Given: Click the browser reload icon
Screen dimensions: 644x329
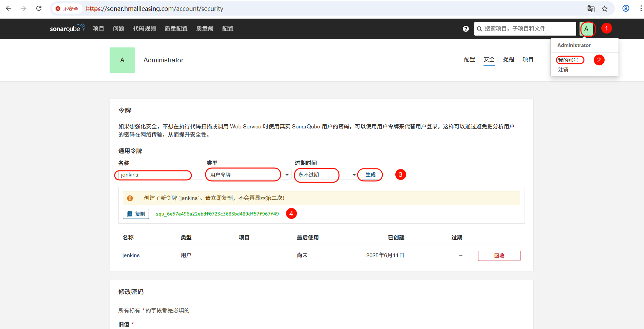Looking at the screenshot, I should (x=39, y=8).
